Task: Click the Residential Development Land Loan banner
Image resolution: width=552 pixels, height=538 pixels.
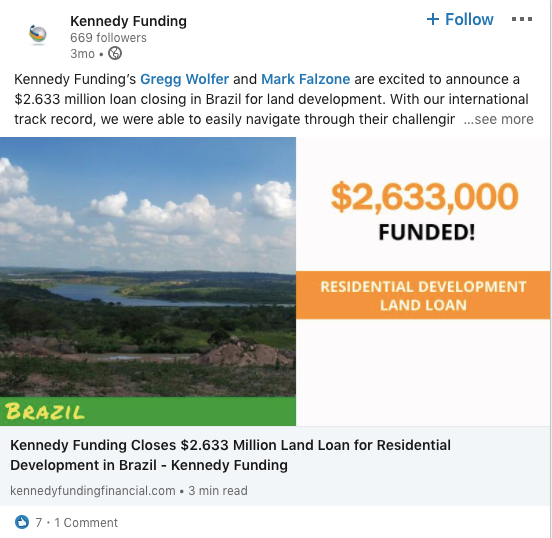Action: tap(423, 295)
